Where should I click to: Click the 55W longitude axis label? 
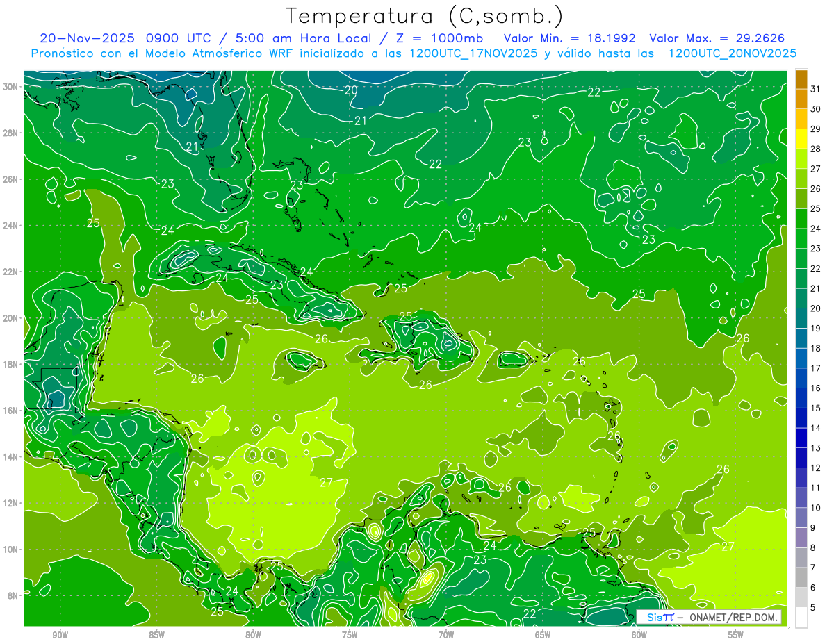coord(735,635)
